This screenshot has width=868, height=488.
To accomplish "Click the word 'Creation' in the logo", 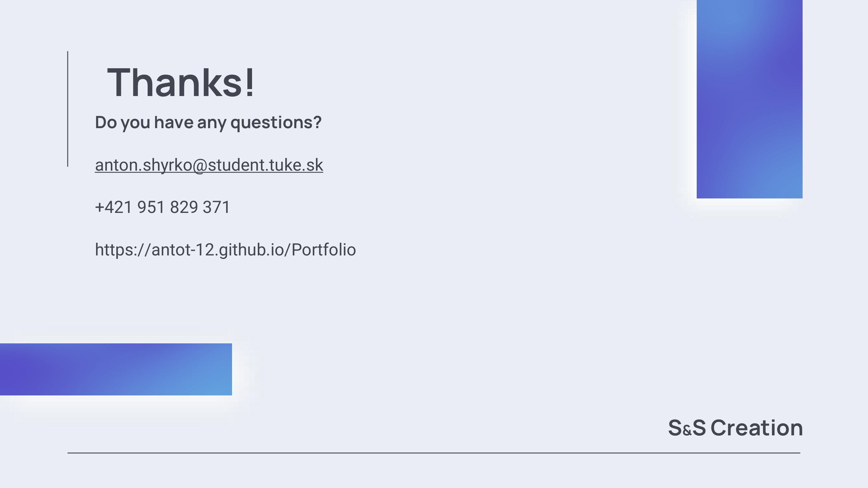I will [757, 428].
